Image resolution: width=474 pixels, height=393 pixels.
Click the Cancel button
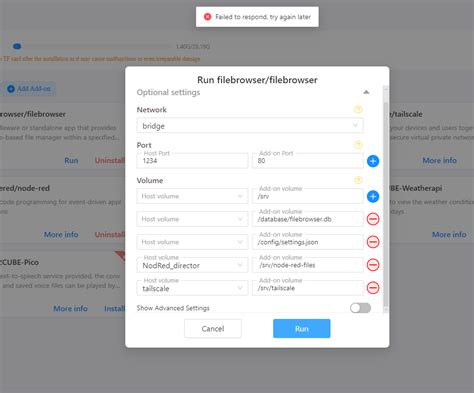point(213,329)
